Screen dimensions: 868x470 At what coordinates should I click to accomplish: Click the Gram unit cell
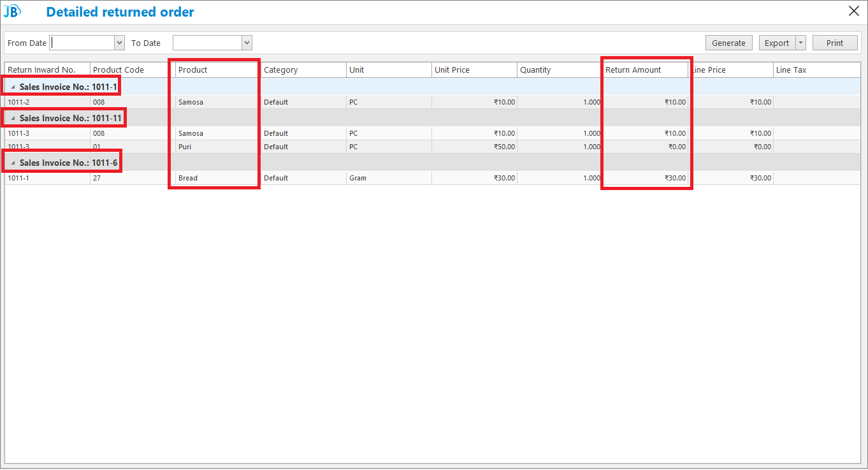coord(389,178)
